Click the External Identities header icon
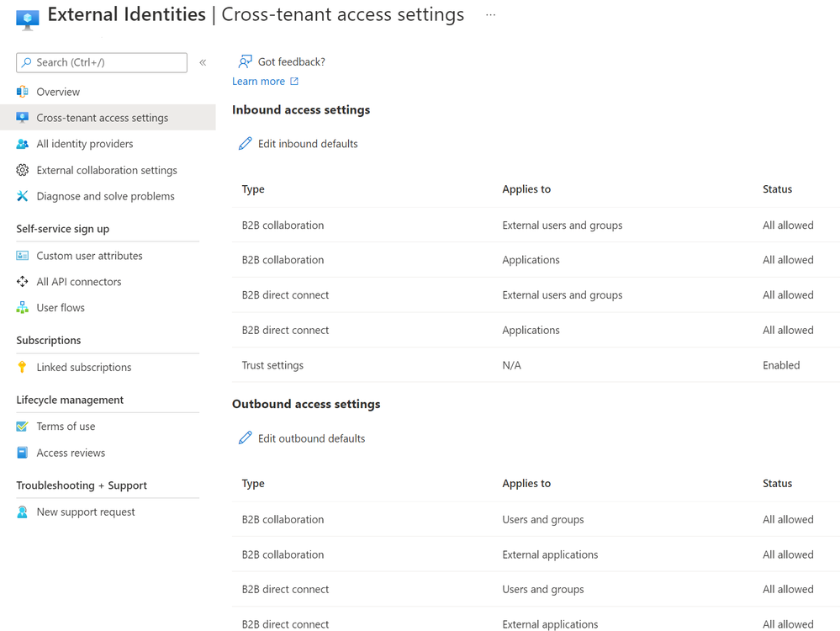Viewport: 840px width, 631px height. pos(27,19)
